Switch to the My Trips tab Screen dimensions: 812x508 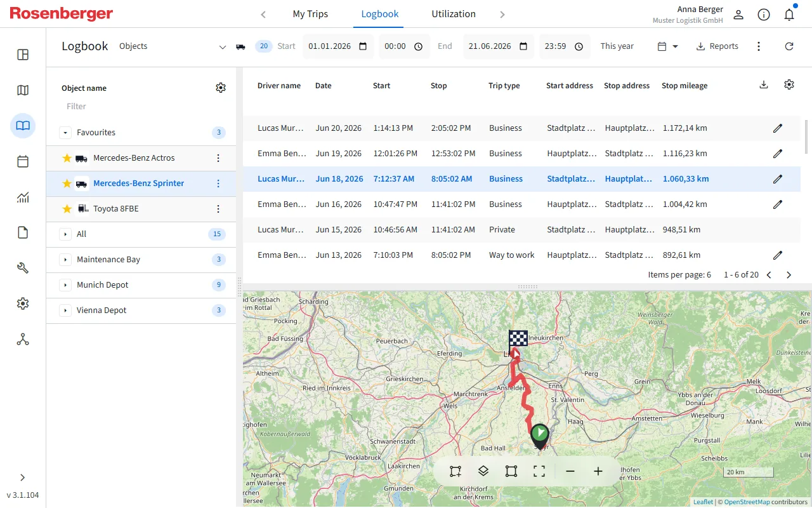tap(310, 14)
